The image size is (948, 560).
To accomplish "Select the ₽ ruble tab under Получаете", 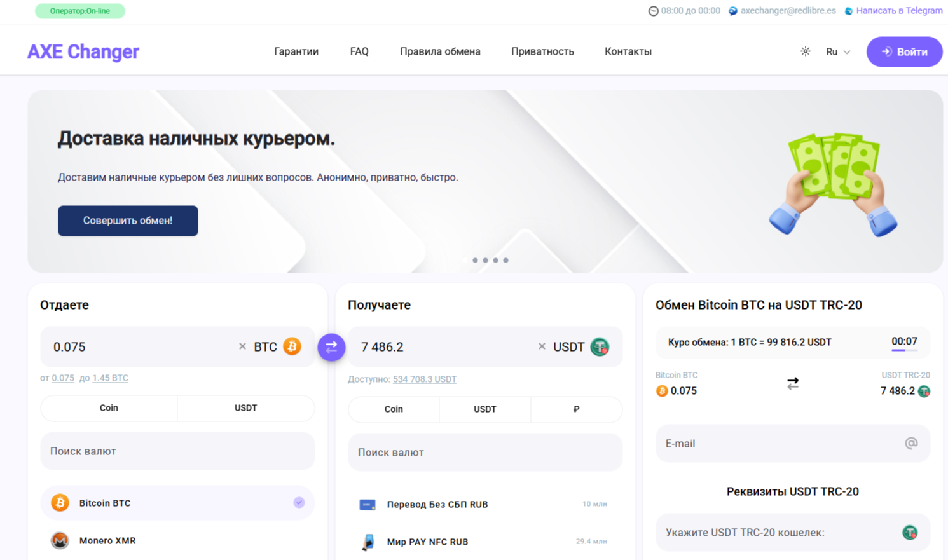I will (x=576, y=409).
